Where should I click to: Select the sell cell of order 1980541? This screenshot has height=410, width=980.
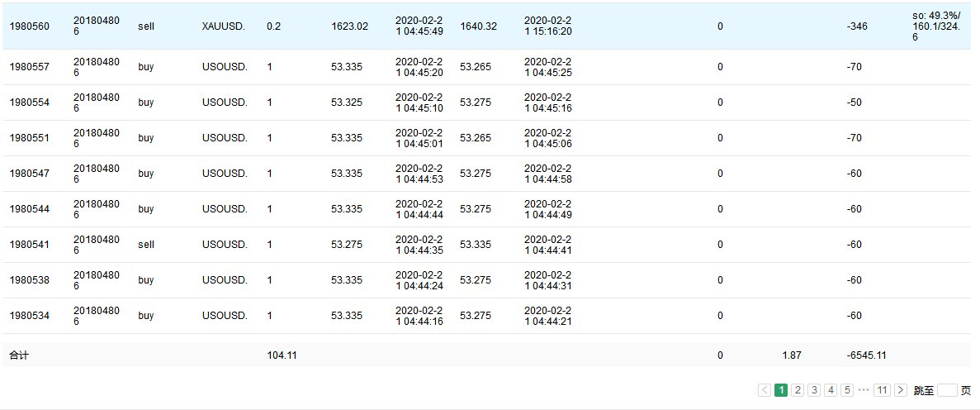(x=146, y=245)
